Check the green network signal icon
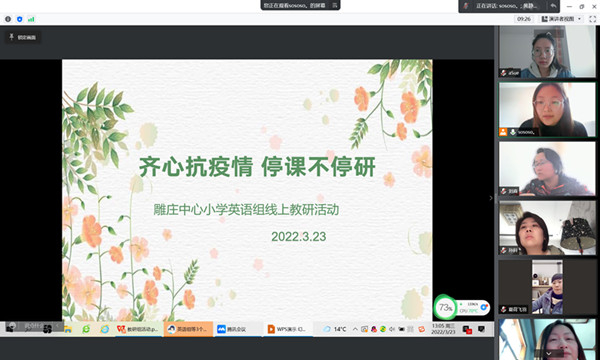 (x=31, y=19)
